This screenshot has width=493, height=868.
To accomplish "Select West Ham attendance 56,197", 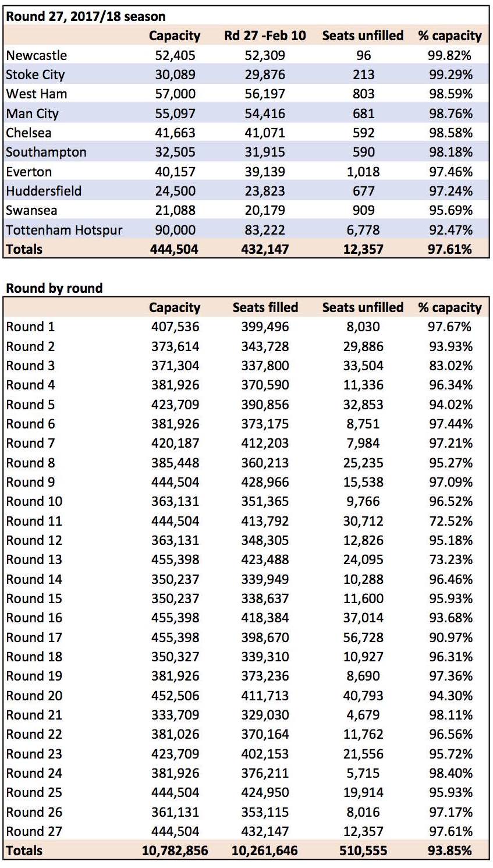I will pyautogui.click(x=265, y=94).
